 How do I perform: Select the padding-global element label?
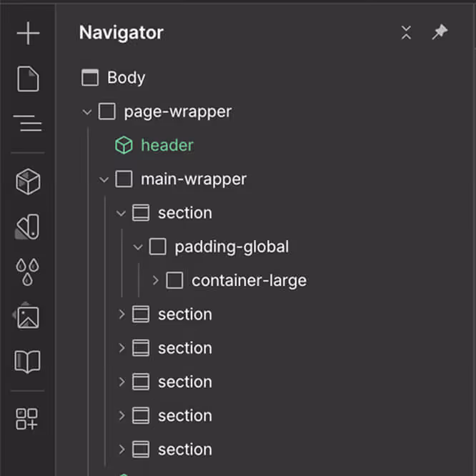tap(232, 247)
